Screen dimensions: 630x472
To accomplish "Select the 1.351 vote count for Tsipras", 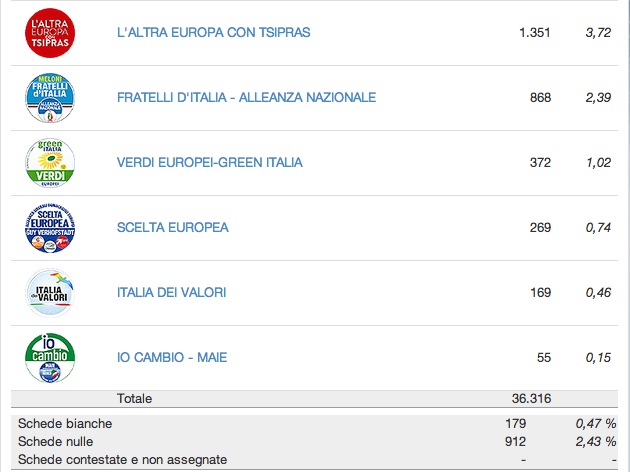I will [534, 33].
